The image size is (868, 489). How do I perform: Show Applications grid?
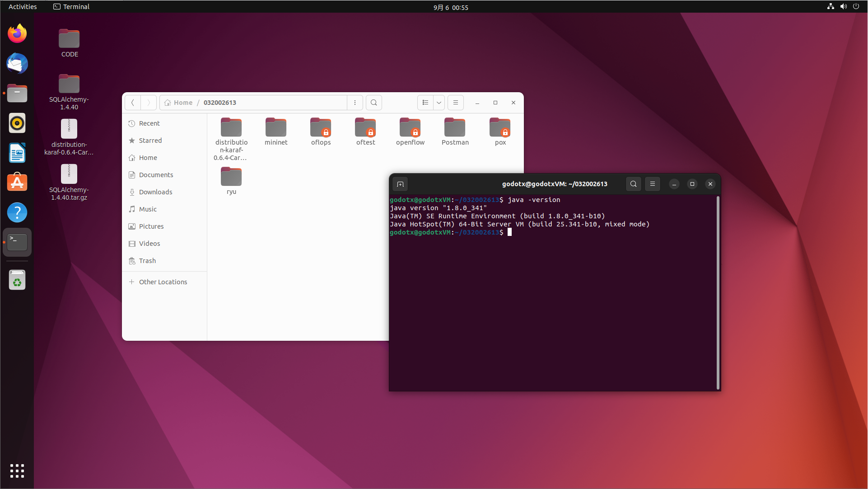[x=17, y=470]
